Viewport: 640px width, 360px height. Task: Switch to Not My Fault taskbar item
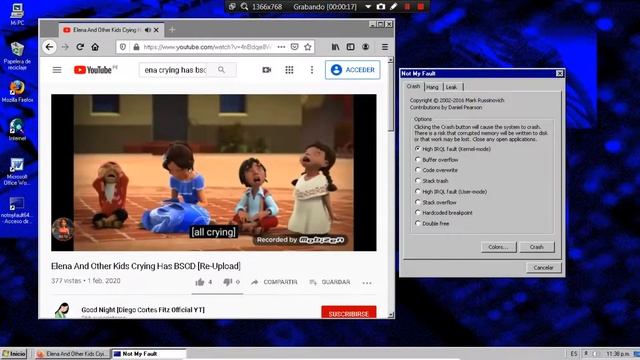tap(149, 354)
